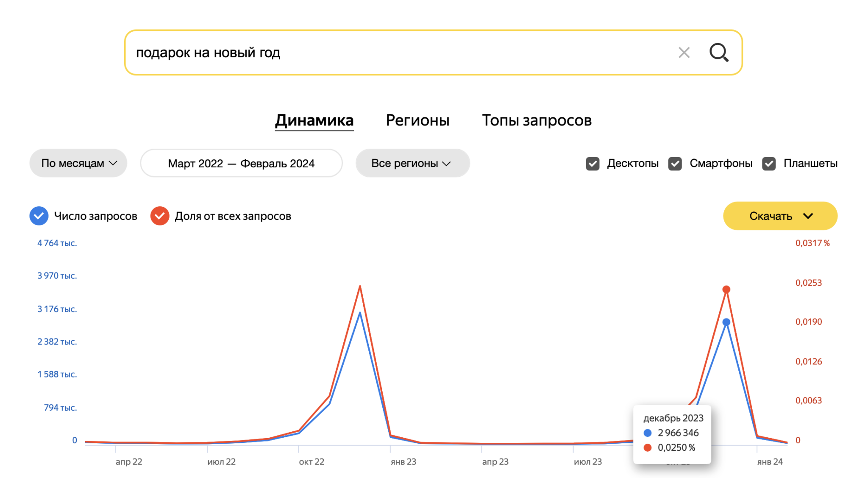Toggle blue Число запросов series checkmark
This screenshot has width=868, height=489.
point(39,216)
